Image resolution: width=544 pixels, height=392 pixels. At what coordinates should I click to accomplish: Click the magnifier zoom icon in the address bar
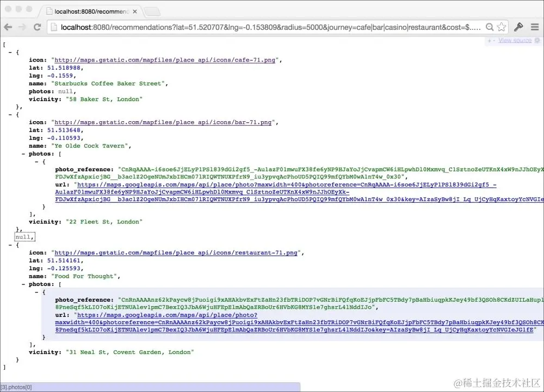tap(490, 26)
